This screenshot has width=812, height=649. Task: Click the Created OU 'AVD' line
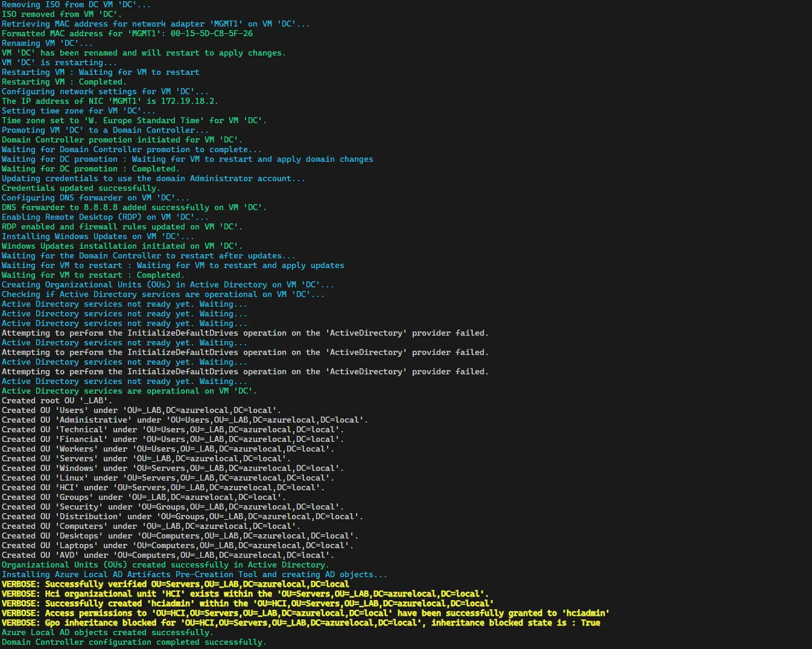(168, 555)
